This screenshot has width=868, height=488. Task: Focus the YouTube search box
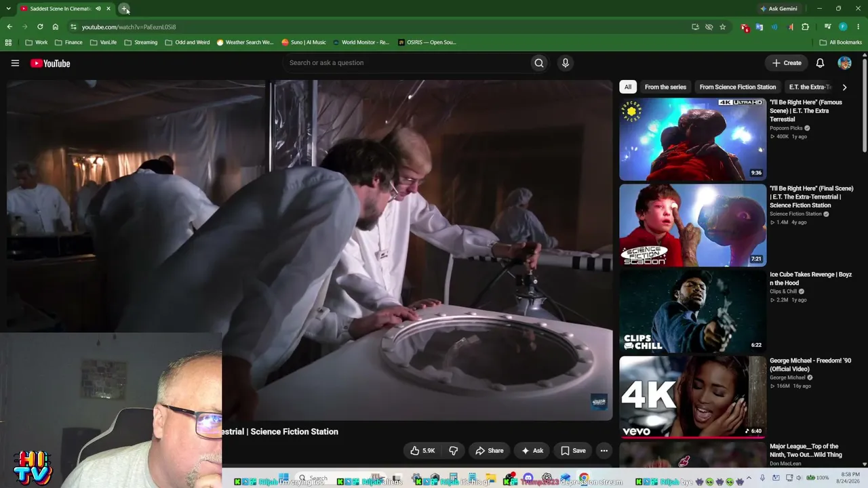[407, 63]
